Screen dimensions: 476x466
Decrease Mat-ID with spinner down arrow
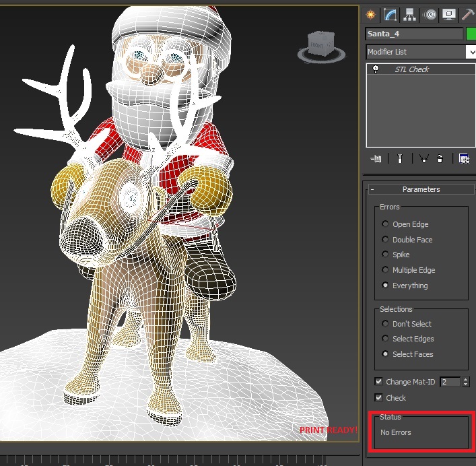click(466, 385)
